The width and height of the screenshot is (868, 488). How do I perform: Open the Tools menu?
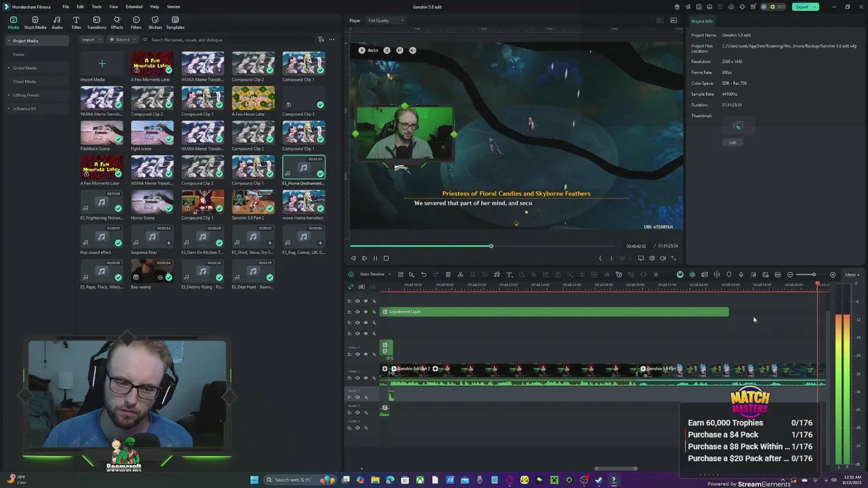coord(96,7)
